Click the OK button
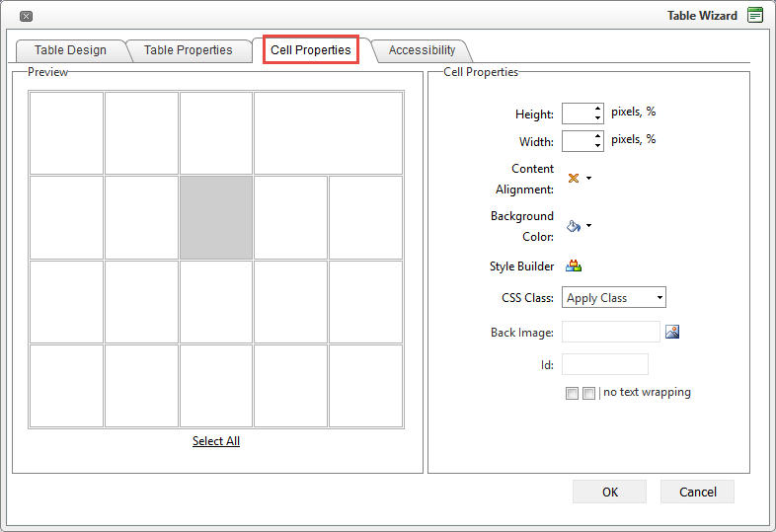Screen dimensions: 776x532 (x=609, y=492)
